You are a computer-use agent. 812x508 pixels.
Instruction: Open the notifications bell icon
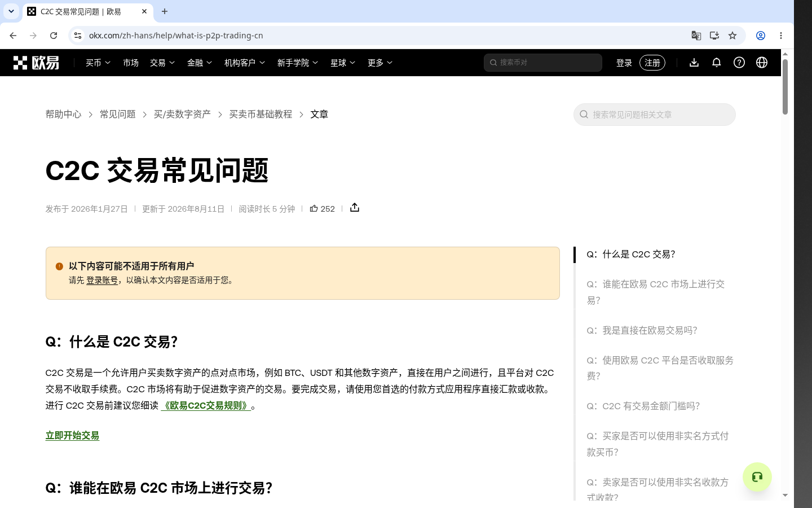[717, 63]
